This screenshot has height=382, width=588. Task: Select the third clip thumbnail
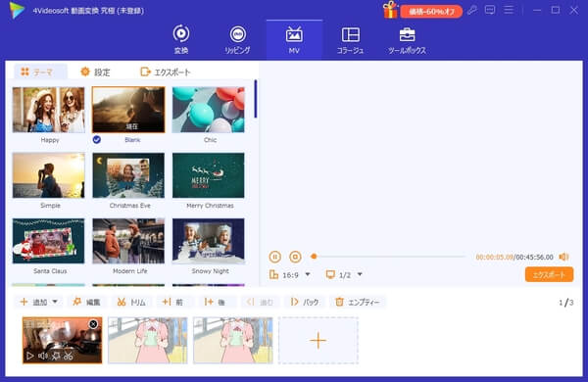tap(233, 341)
